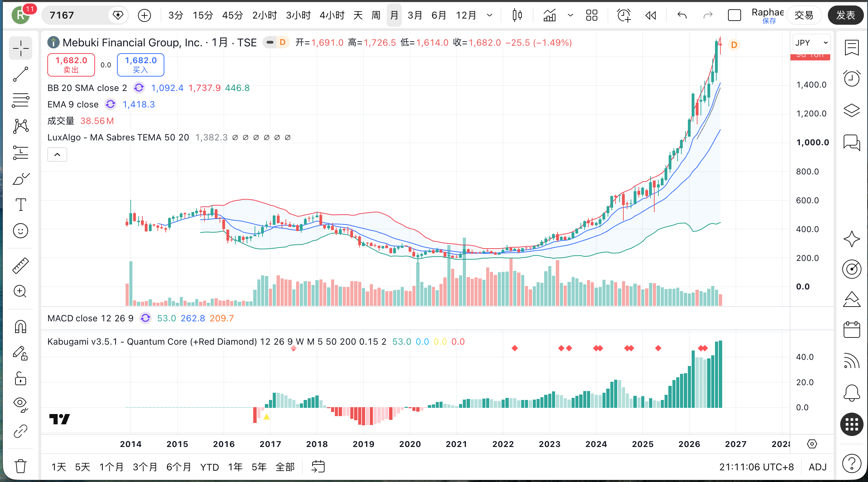
Task: Open the indicators menu
Action: [550, 15]
